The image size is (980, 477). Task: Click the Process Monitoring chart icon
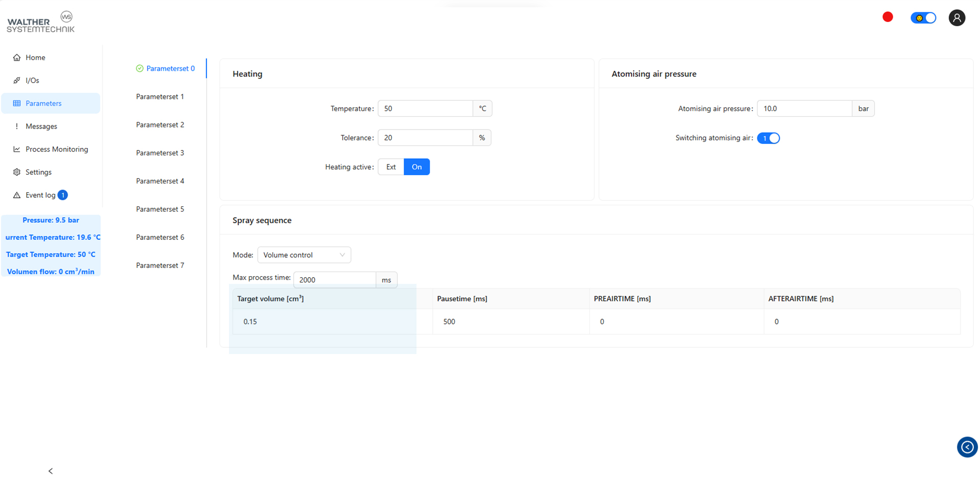click(x=17, y=149)
